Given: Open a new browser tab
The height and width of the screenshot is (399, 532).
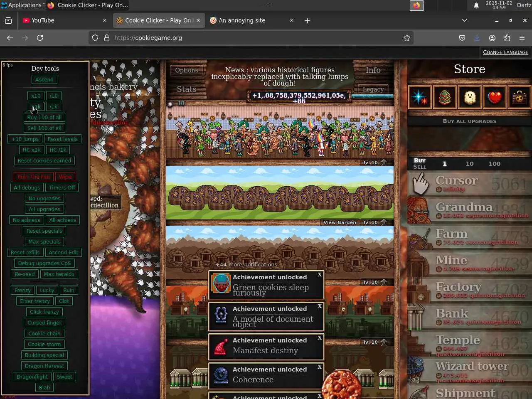Looking at the screenshot, I should click(x=307, y=20).
